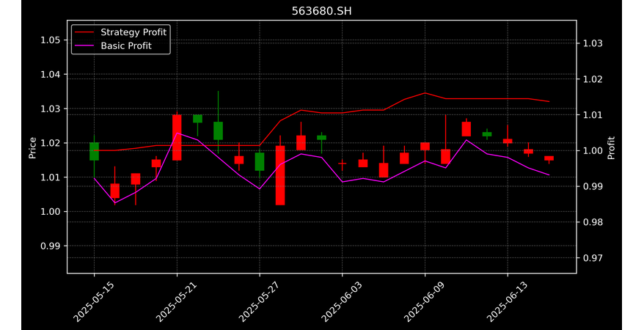The image size is (644, 330).
Task: Click the chart title 563680.SH
Action: 321,11
